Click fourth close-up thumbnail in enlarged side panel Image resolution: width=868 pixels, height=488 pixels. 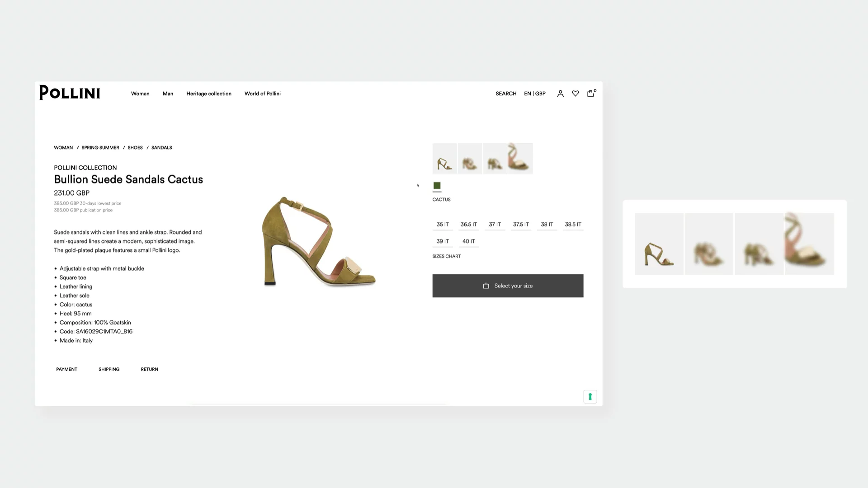pyautogui.click(x=809, y=244)
